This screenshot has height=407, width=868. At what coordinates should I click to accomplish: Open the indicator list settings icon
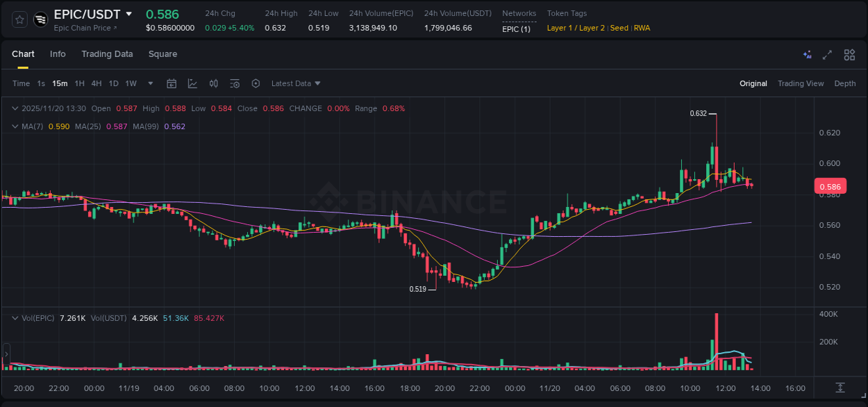coord(235,83)
